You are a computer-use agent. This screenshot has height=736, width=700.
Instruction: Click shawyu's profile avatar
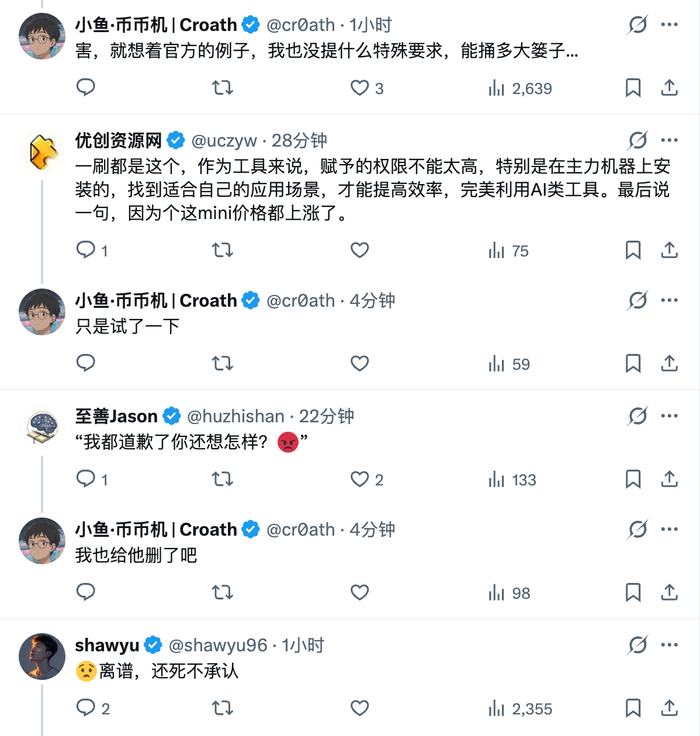click(x=42, y=657)
